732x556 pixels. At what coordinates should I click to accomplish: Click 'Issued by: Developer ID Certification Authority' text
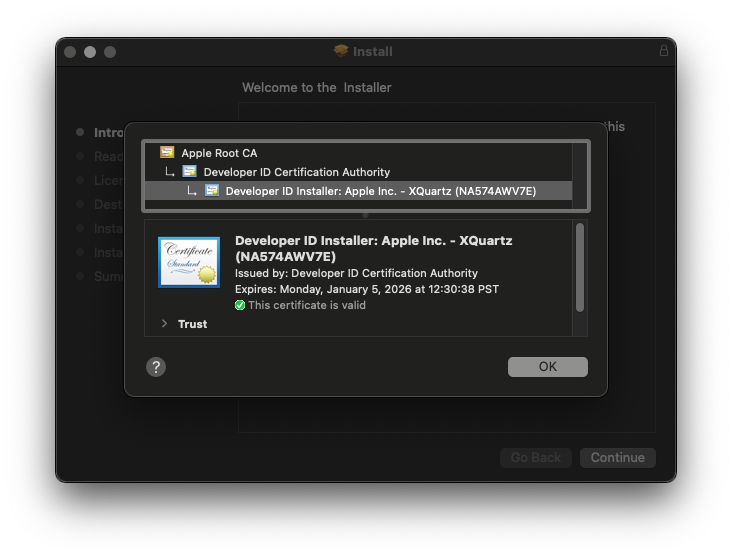356,273
